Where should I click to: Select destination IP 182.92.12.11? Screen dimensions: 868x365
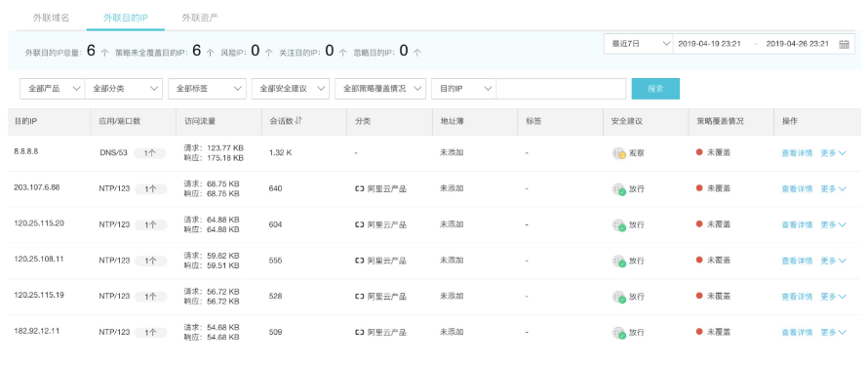pos(36,331)
